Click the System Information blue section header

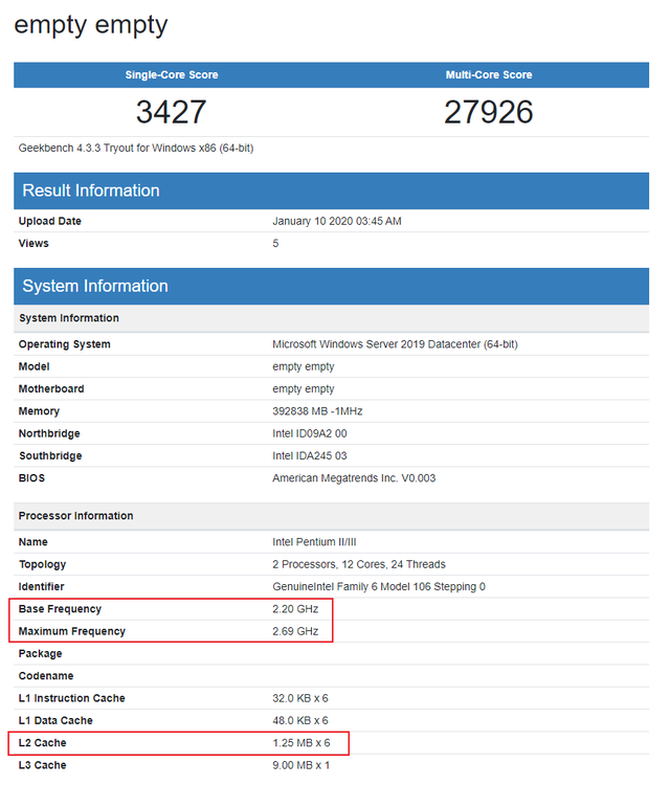95,286
